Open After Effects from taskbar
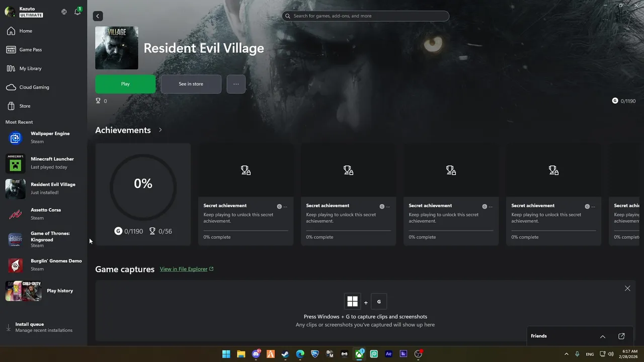The height and width of the screenshot is (362, 644). (x=388, y=354)
